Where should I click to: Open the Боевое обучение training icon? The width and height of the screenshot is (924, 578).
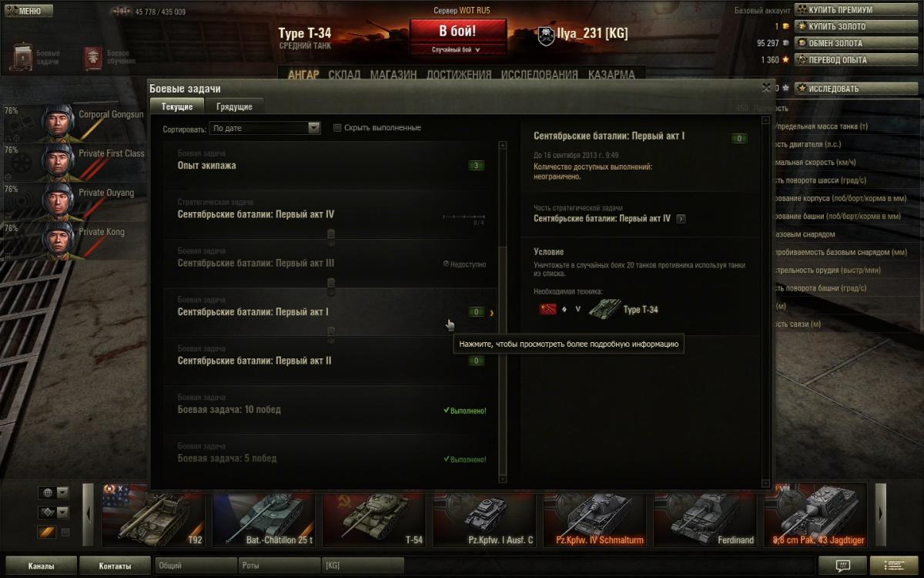click(x=93, y=58)
